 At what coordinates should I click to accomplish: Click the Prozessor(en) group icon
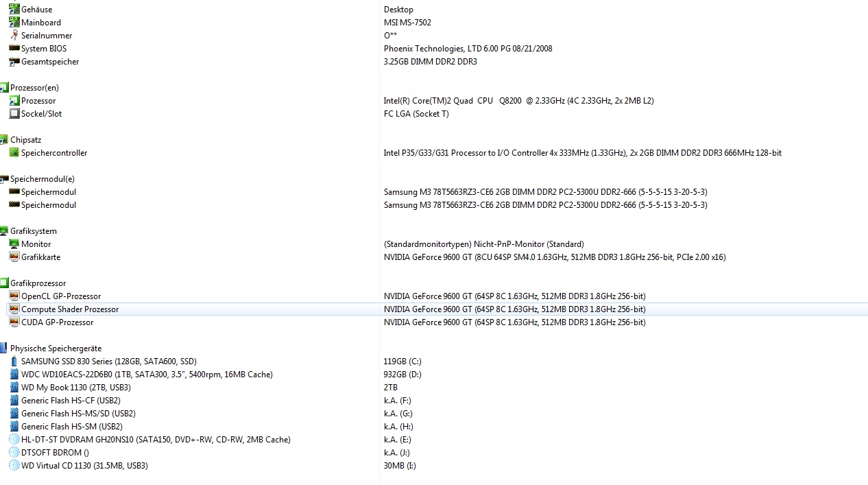pyautogui.click(x=4, y=88)
